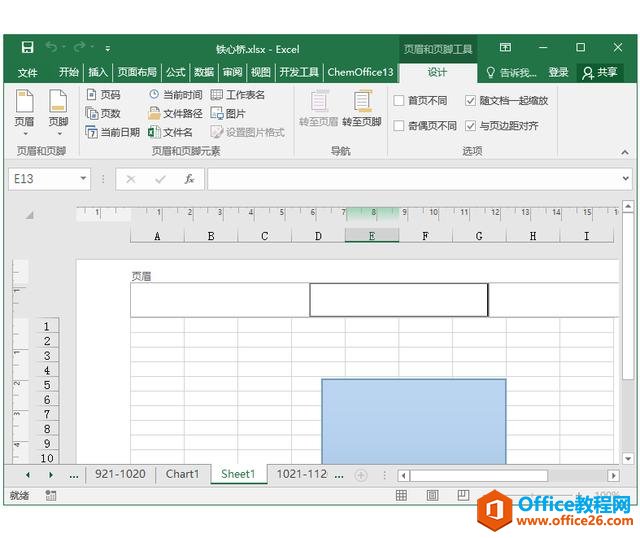
Task: Click the center header section box
Action: tap(399, 300)
